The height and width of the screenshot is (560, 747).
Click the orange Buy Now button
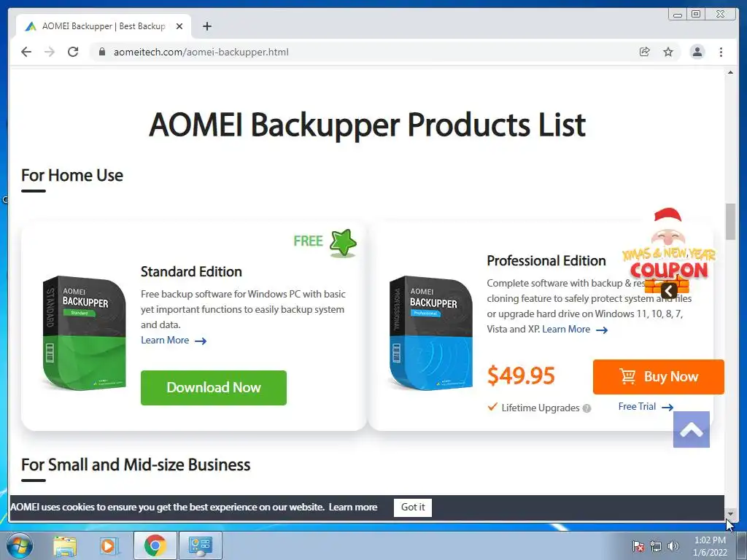(659, 377)
